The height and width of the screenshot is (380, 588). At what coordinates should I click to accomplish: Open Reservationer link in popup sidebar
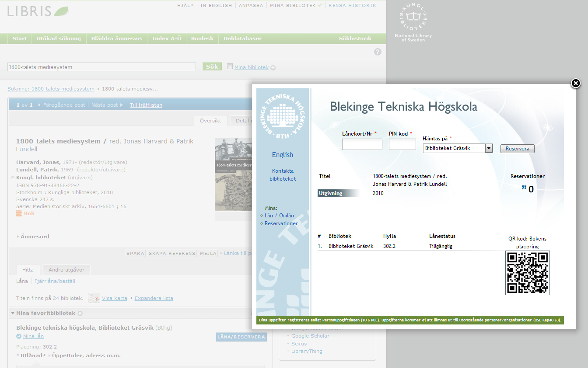[281, 223]
